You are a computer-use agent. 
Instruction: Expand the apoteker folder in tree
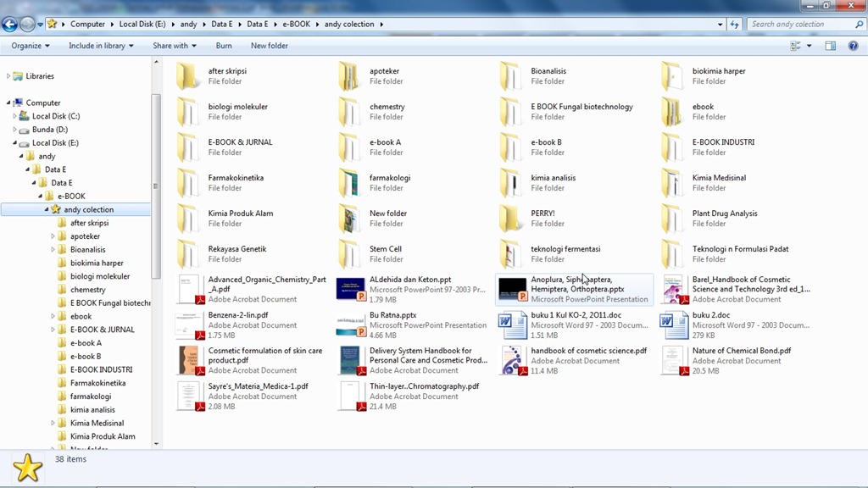click(53, 236)
